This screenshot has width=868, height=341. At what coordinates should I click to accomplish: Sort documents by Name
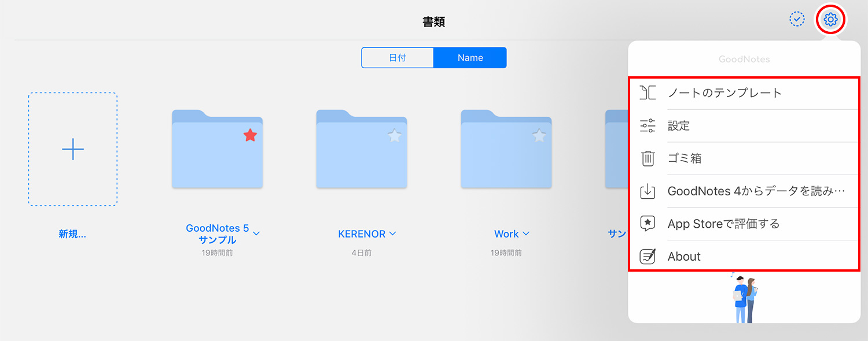point(470,58)
